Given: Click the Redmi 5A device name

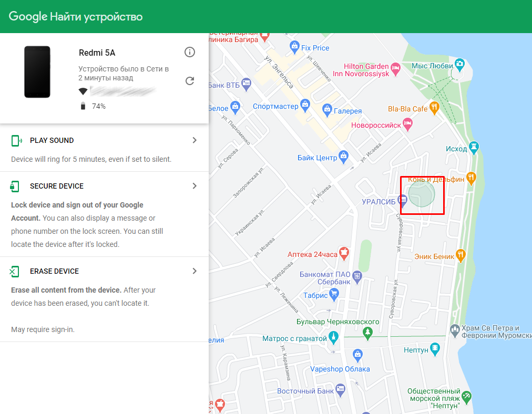Looking at the screenshot, I should click(x=97, y=53).
